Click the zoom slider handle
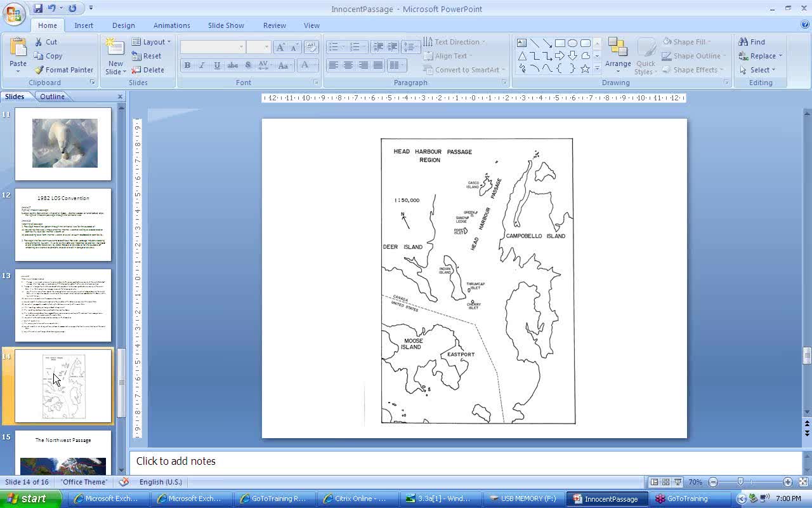The width and height of the screenshot is (812, 508). click(x=740, y=482)
